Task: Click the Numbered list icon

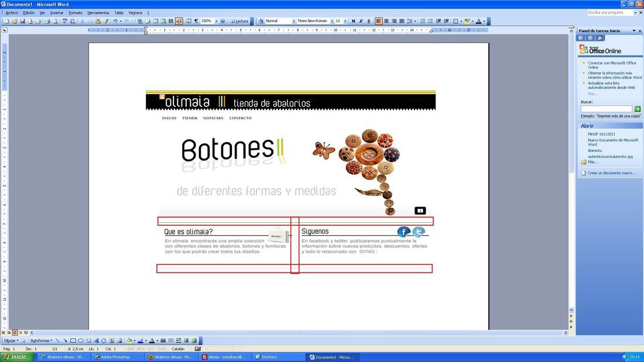Action: [x=423, y=21]
